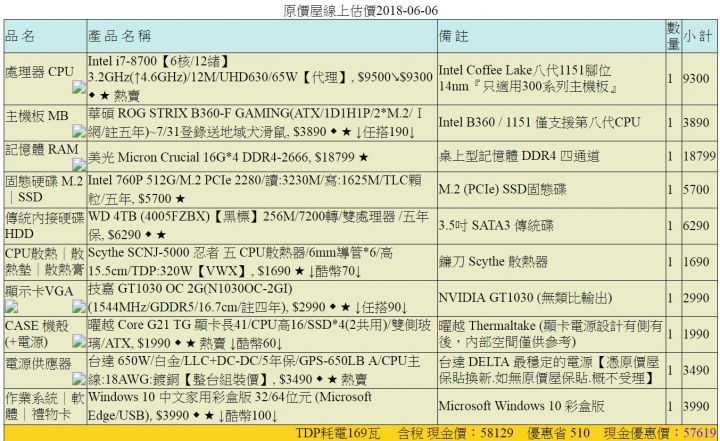Screen dimensions: 720x441
Task: Click the NVIDIA GT1030 (無類比輸出) remark
Action: pyautogui.click(x=525, y=298)
